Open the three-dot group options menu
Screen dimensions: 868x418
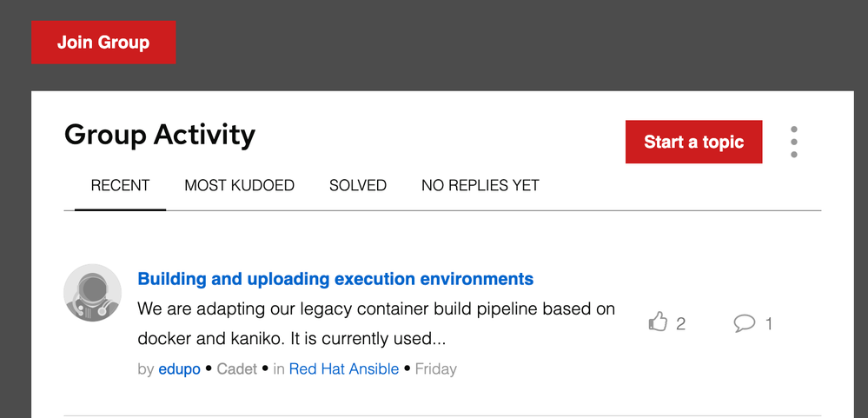pos(793,143)
